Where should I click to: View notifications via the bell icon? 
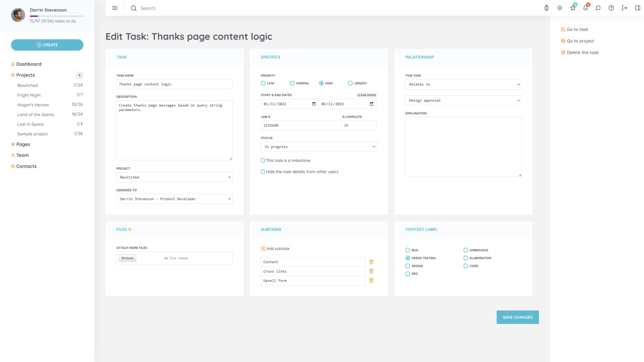(586, 8)
